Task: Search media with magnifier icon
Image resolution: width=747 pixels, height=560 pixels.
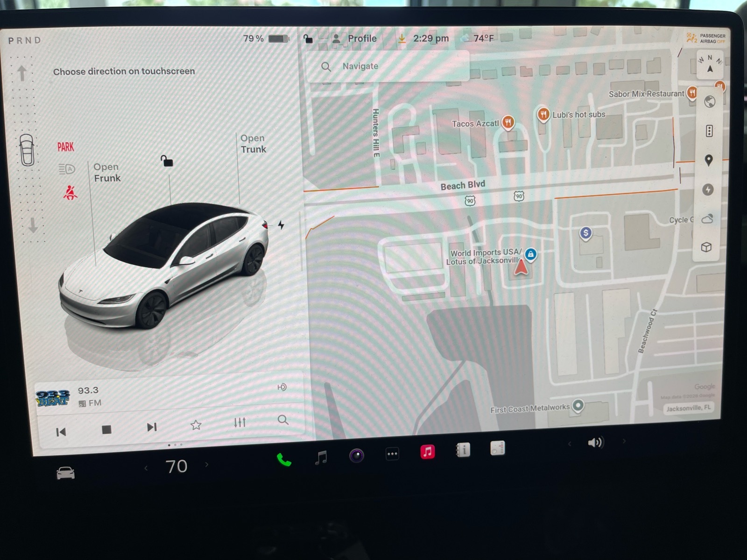Action: (283, 420)
